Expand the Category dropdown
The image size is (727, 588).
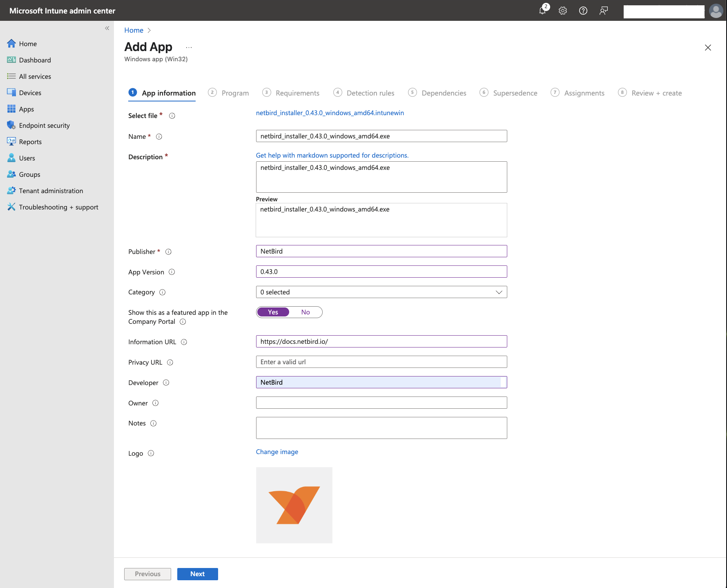pos(381,292)
